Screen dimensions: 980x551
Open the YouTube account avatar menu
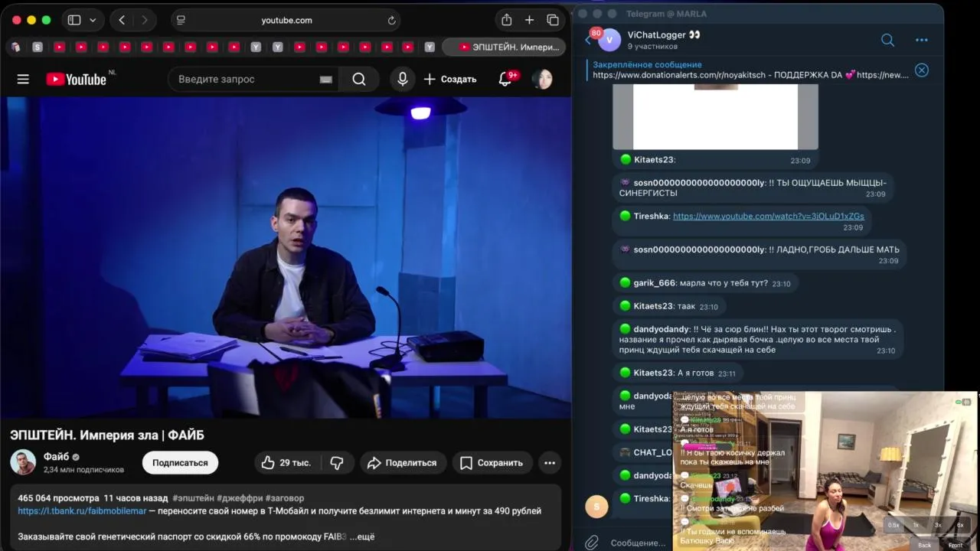[542, 79]
